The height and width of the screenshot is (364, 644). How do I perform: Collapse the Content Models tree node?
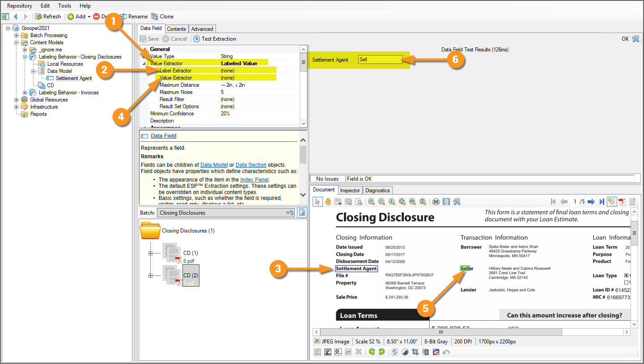pos(17,42)
